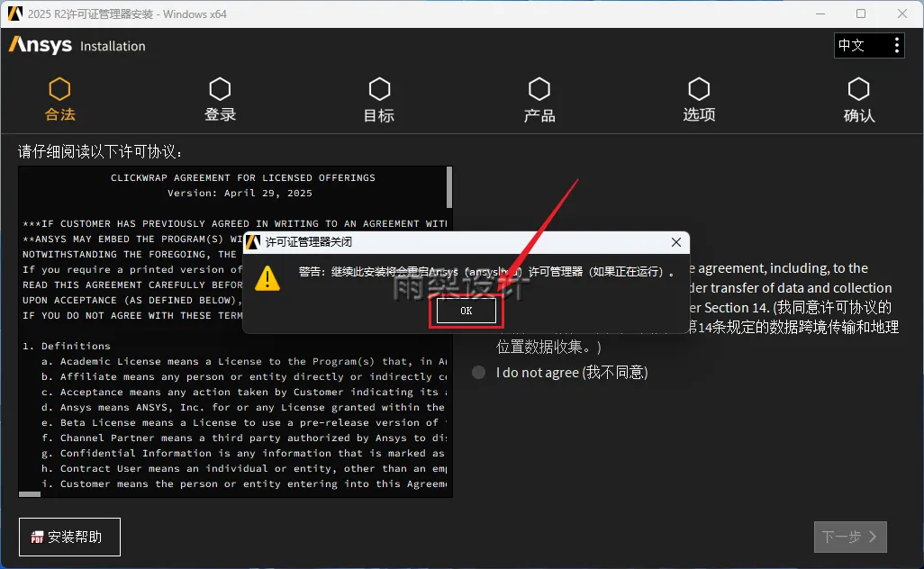Close the 许可证管理器关闭 dialog with X
Viewport: 924px width, 569px height.
(676, 242)
